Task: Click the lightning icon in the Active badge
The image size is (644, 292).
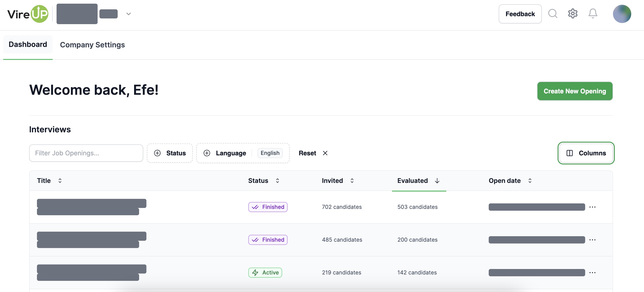Action: [x=255, y=272]
